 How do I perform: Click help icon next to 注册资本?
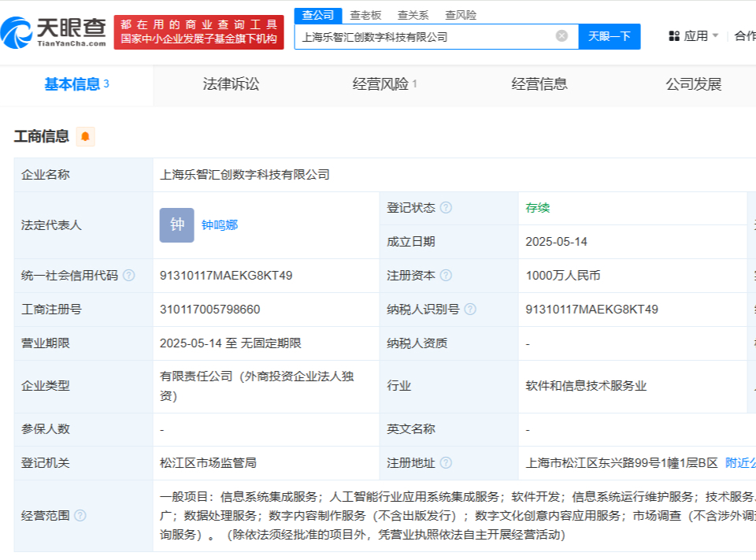pos(446,276)
